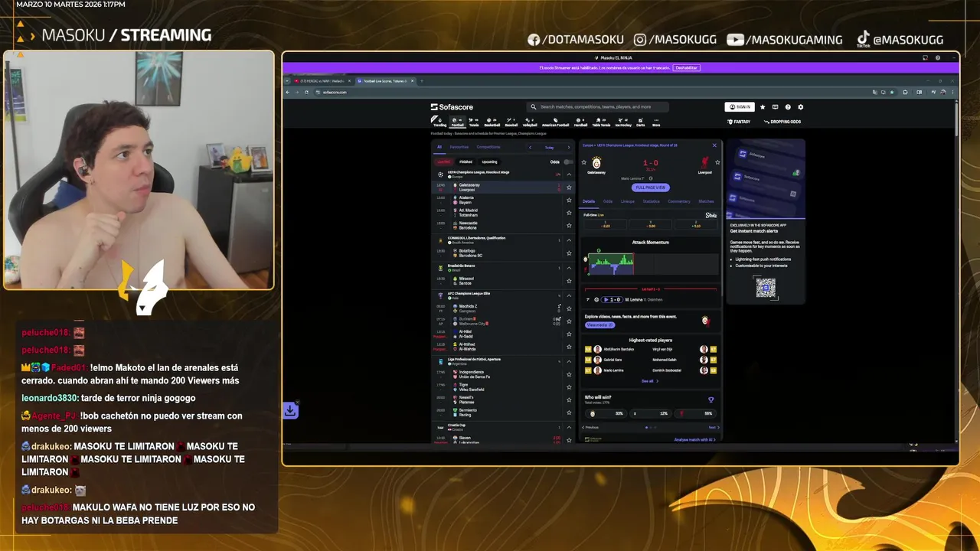Switch to the Favourites tab

(459, 147)
